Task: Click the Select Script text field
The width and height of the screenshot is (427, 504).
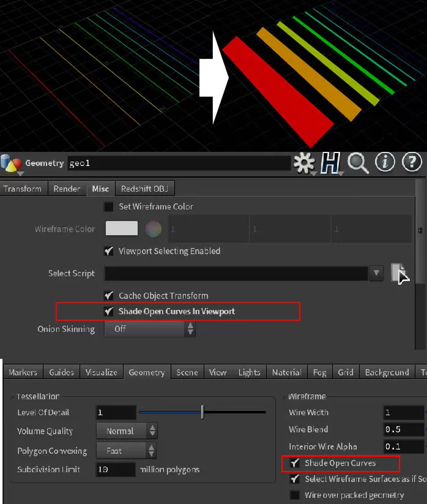Action: pos(236,273)
